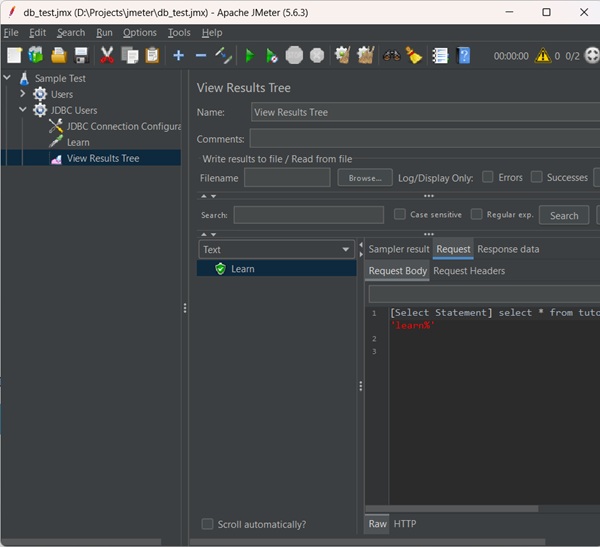
Task: Switch to Response data tab
Action: pos(508,249)
